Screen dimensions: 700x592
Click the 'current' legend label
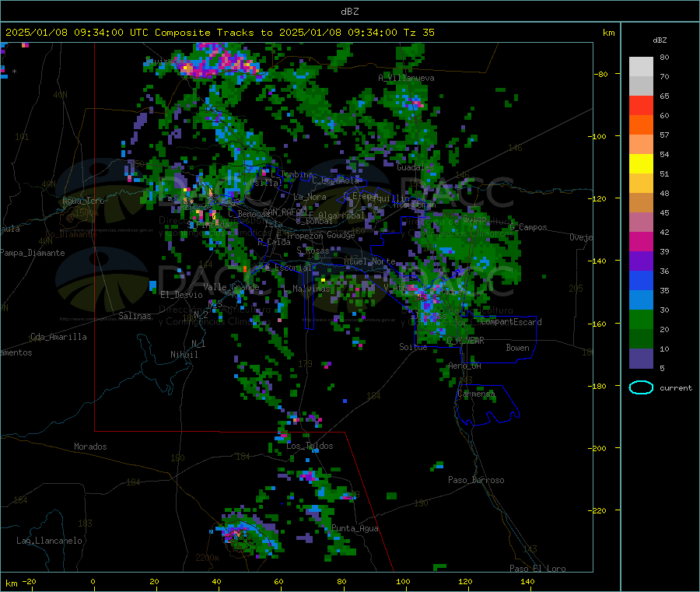coord(676,388)
